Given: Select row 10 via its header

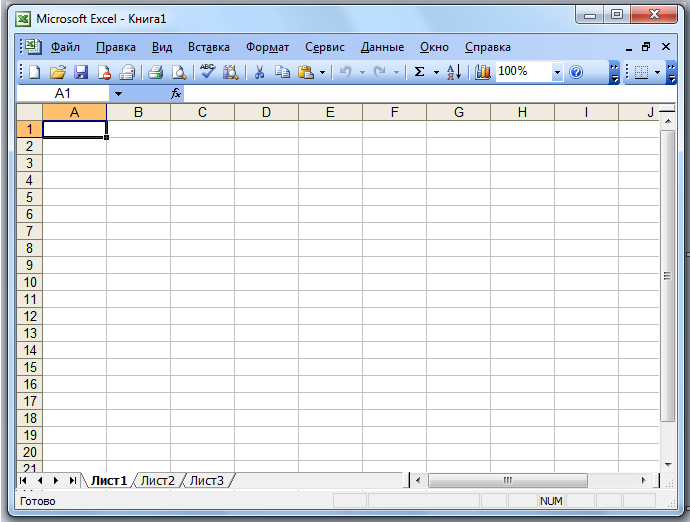Looking at the screenshot, I should coord(29,282).
